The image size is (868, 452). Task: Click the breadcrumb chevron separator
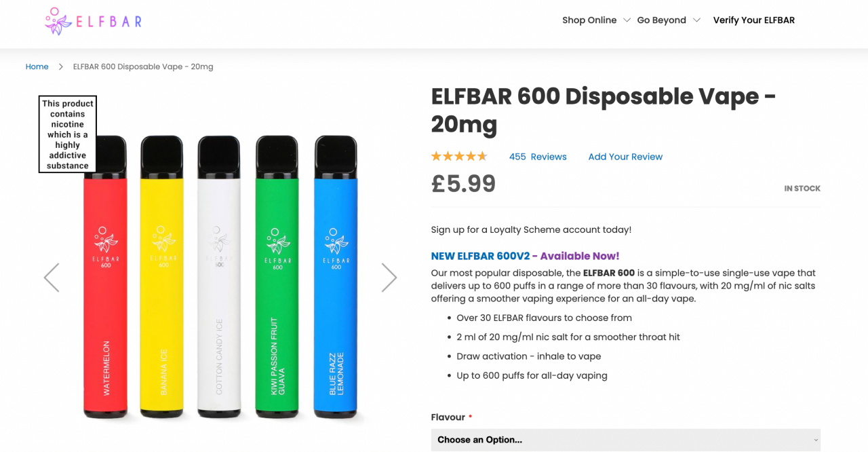(60, 67)
